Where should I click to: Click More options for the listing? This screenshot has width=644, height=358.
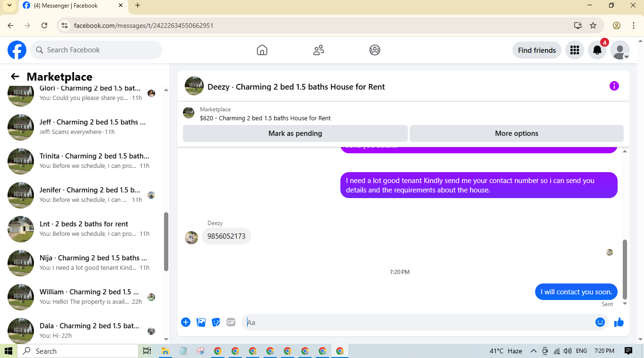(x=517, y=133)
